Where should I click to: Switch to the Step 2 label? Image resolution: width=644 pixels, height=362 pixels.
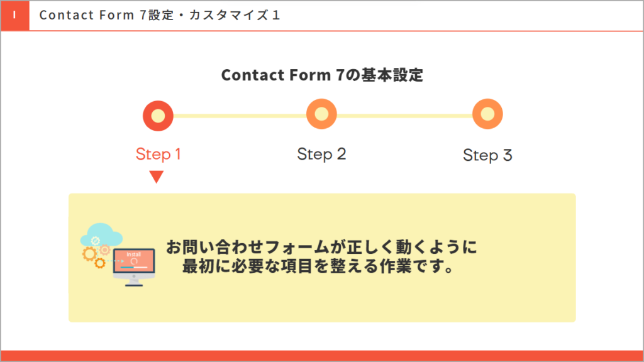click(321, 154)
